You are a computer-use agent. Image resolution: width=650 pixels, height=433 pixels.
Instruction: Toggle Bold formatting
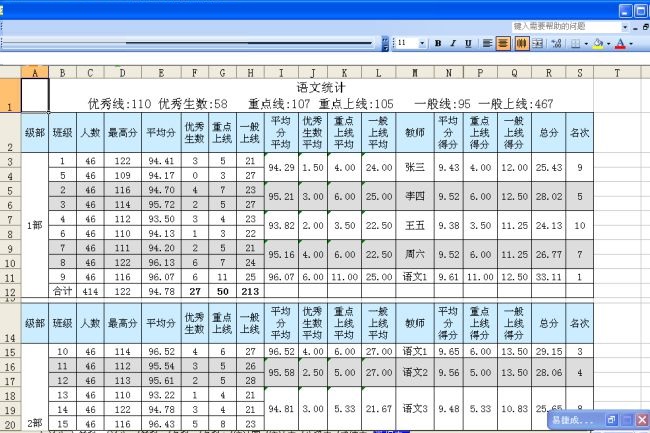click(438, 43)
